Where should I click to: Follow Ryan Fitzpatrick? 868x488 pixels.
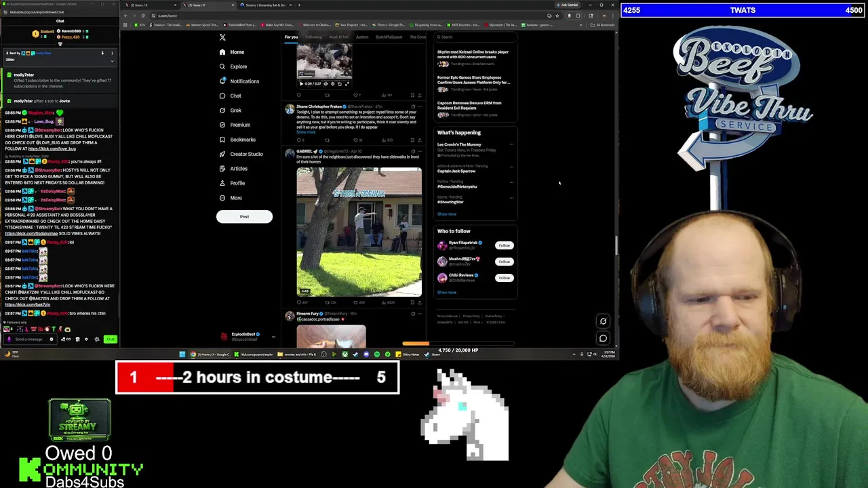pyautogui.click(x=504, y=245)
